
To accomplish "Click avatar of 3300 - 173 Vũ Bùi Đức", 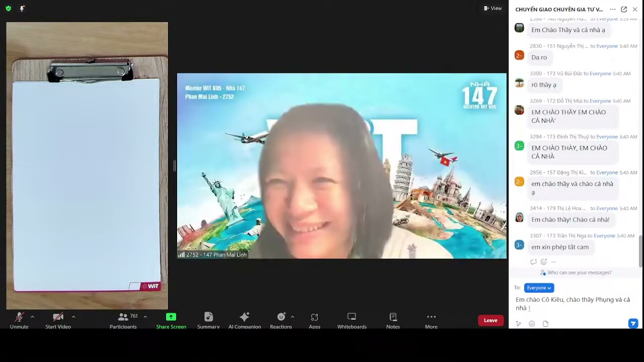I will 519,83.
